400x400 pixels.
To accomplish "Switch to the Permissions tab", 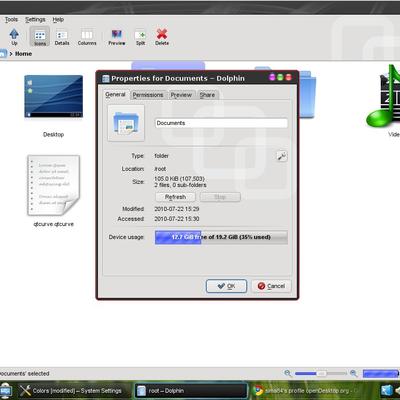I will pos(148,95).
